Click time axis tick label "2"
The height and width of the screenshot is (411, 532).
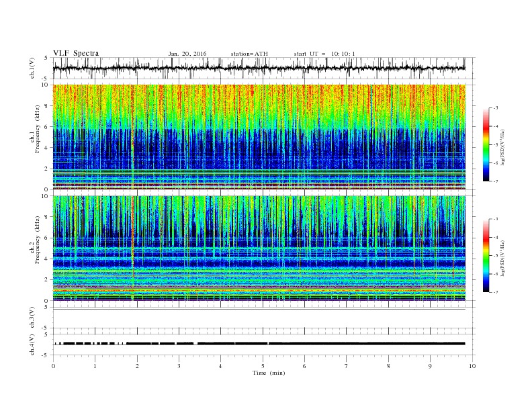(x=137, y=366)
